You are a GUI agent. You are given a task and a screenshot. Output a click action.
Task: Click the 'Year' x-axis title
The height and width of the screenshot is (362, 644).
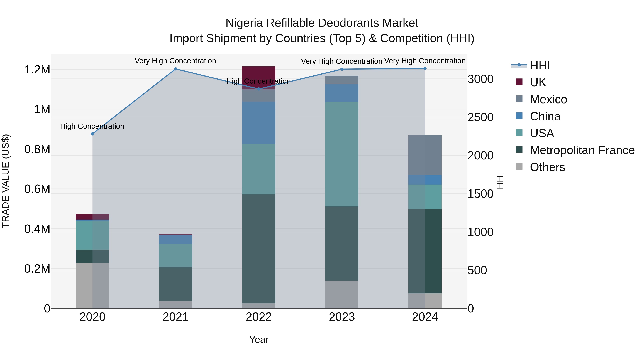point(259,339)
